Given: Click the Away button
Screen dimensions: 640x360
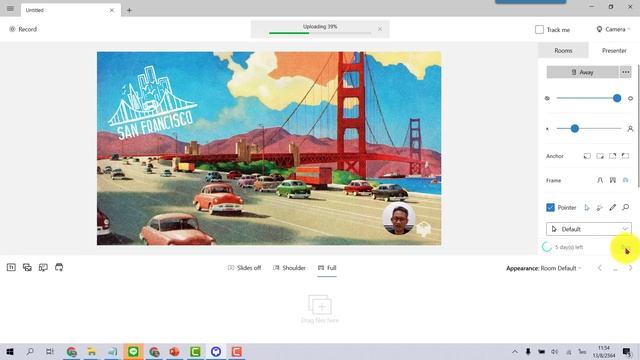Looking at the screenshot, I should (x=582, y=72).
